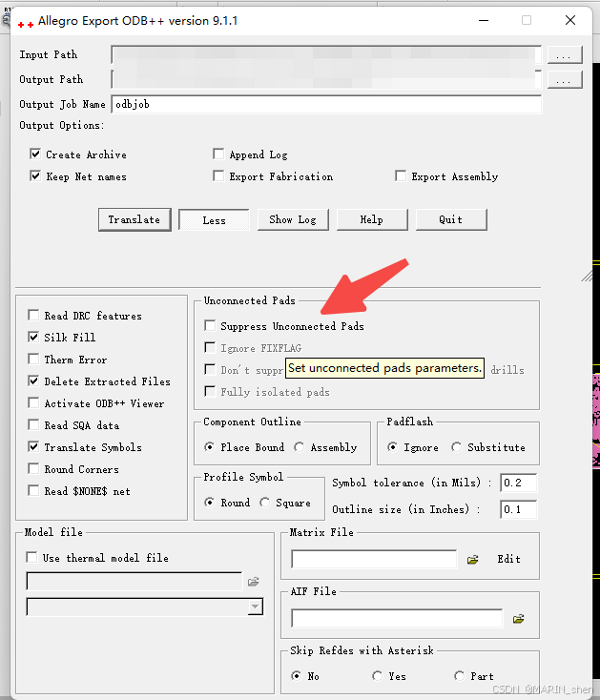Select Assembly component outline
The width and height of the screenshot is (600, 700).
[300, 447]
